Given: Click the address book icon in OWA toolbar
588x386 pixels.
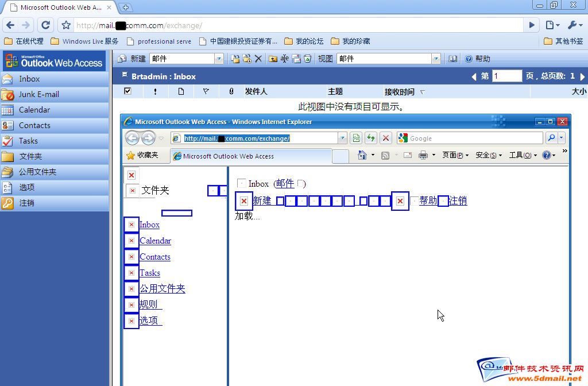Looking at the screenshot, I should click(x=452, y=59).
